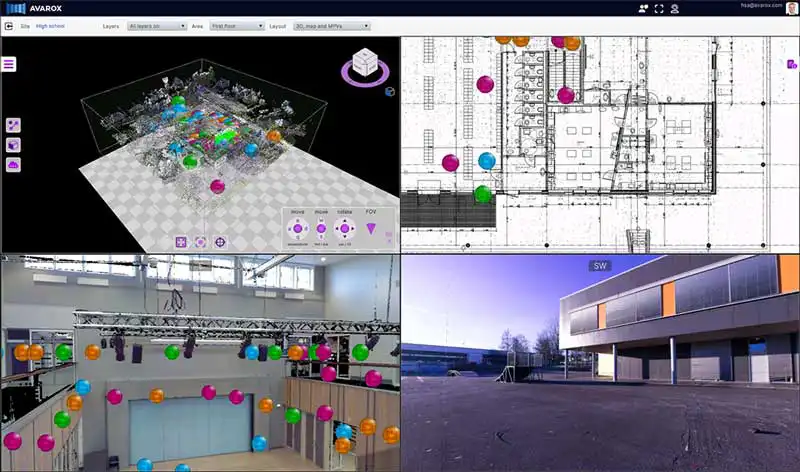
Task: Open the Layout dropdown
Action: coord(332,26)
